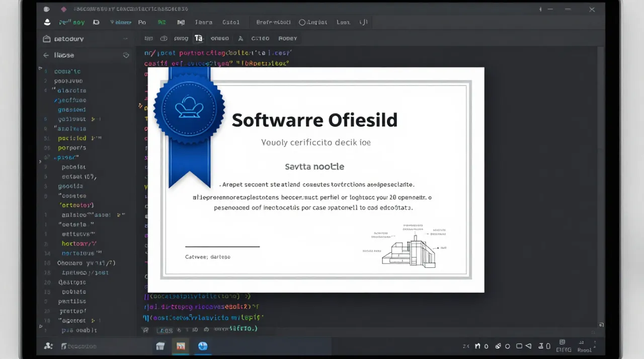This screenshot has width=644, height=359.
Task: Click the white profile icon left of the menu row
Action: [x=47, y=22]
